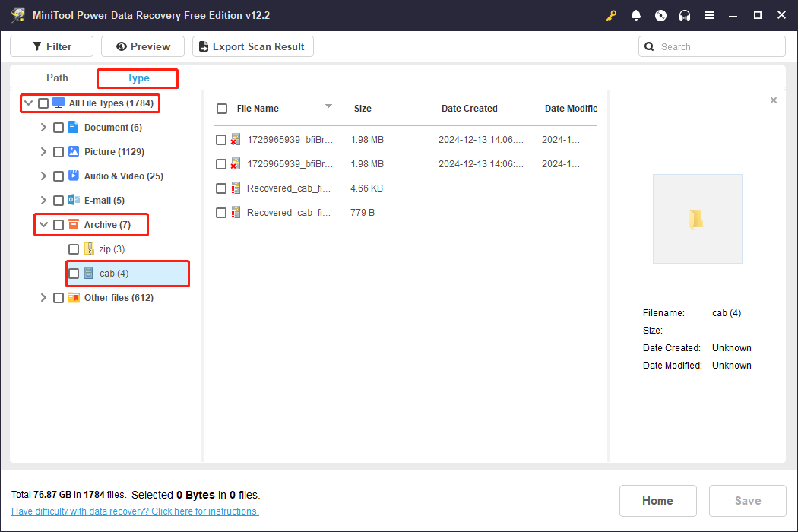Click the magnifier icon in search box
The height and width of the screenshot is (532, 798).
(x=649, y=46)
